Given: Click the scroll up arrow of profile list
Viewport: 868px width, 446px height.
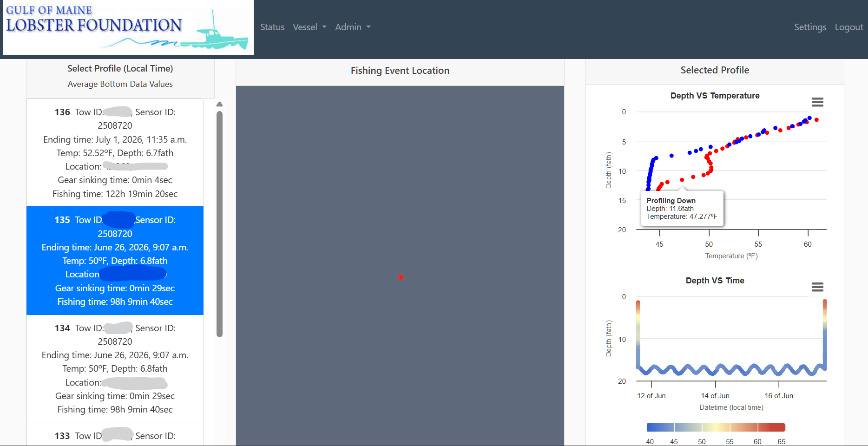Looking at the screenshot, I should tap(220, 104).
